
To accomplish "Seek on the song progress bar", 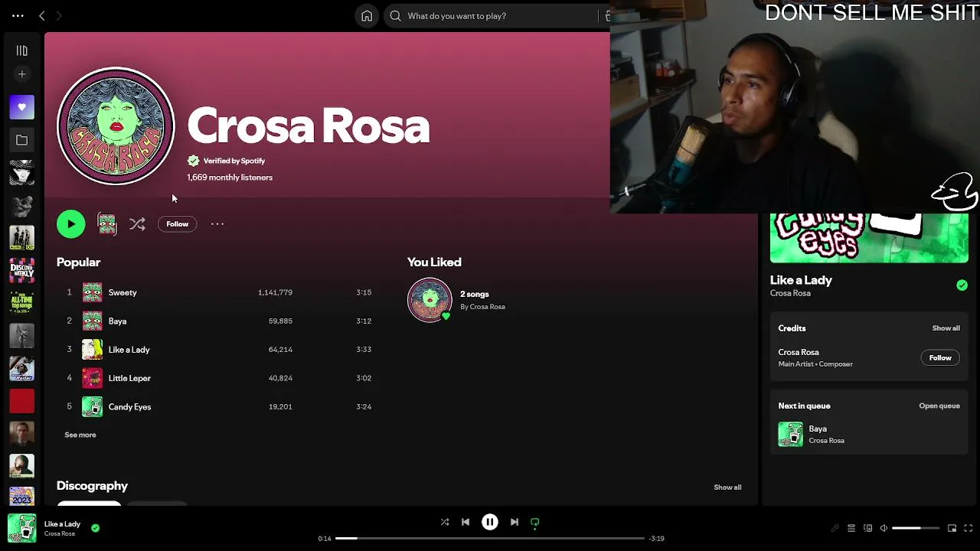I will [x=490, y=538].
